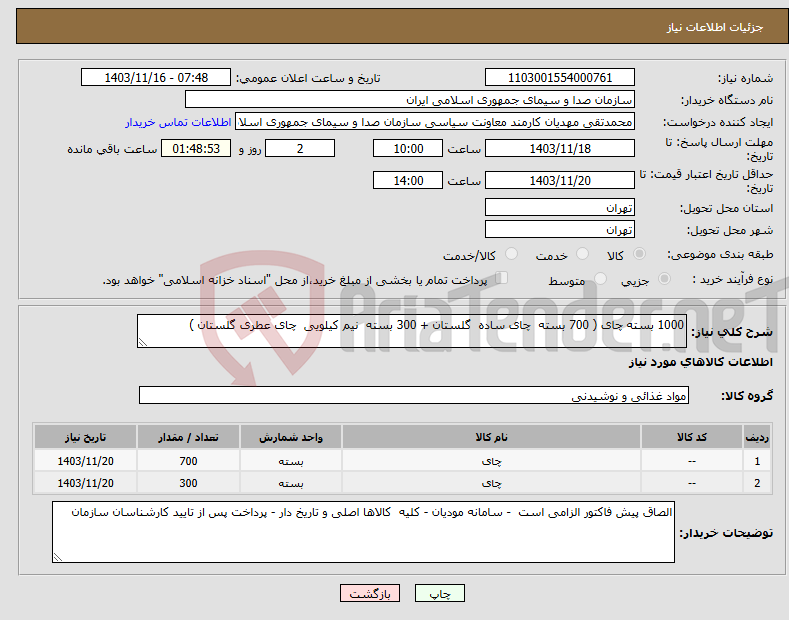The image size is (789, 620).
Task: Click the واحد شمارش column header
Action: (291, 437)
